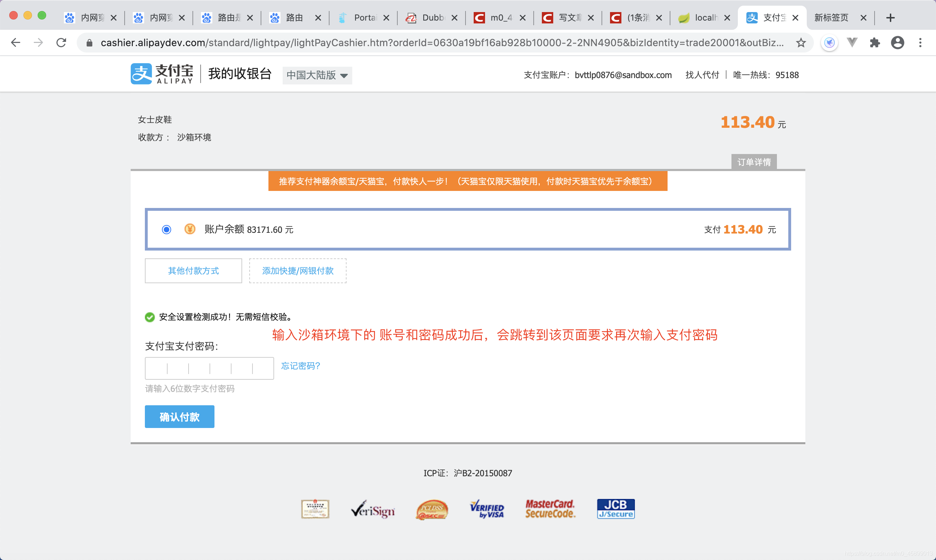This screenshot has width=936, height=560.
Task: Click the green check security status icon
Action: pos(150,317)
